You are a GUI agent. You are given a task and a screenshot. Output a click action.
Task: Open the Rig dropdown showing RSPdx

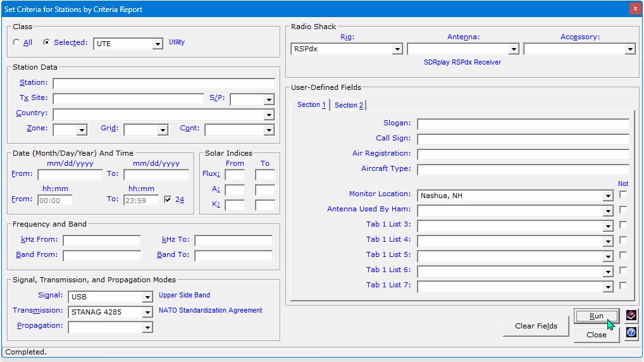coord(397,49)
